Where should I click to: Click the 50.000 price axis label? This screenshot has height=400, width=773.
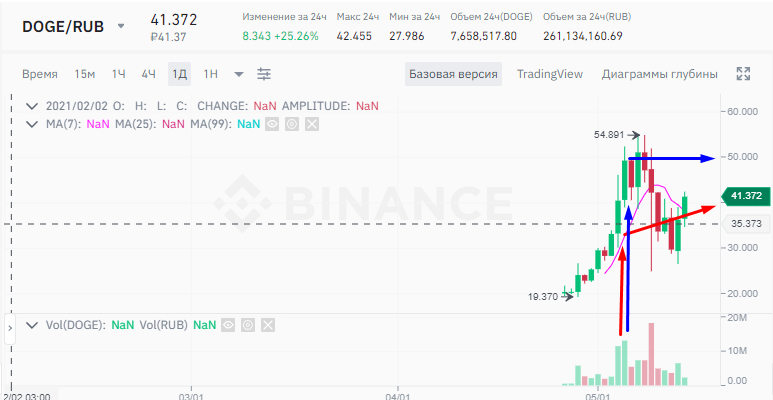[744, 157]
